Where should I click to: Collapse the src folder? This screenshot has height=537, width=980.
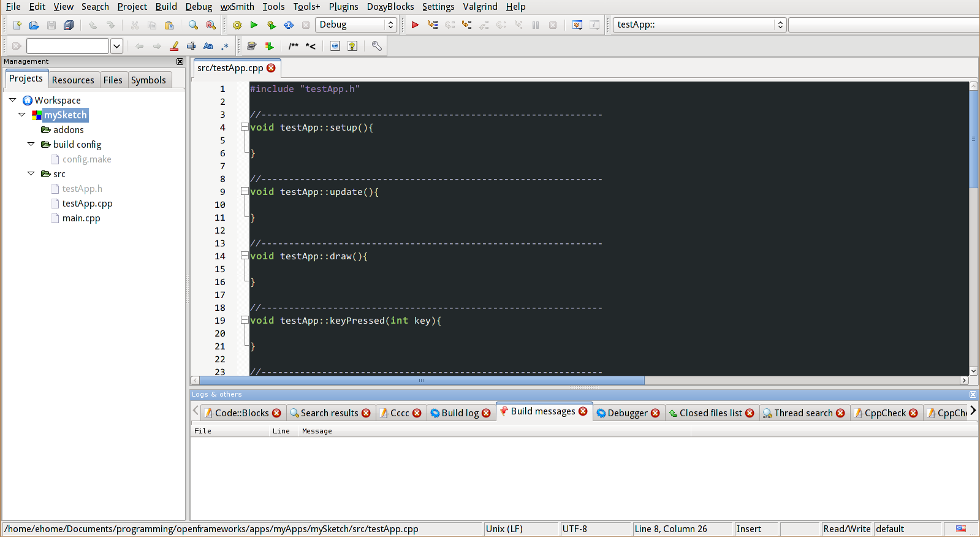pyautogui.click(x=31, y=173)
